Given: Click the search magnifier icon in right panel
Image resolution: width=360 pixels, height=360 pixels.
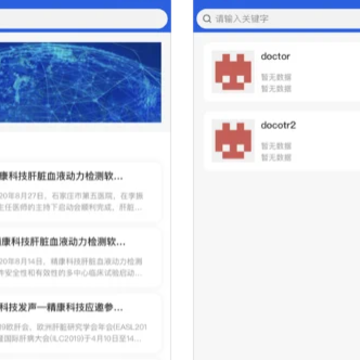Looking at the screenshot, I should pyautogui.click(x=207, y=19).
